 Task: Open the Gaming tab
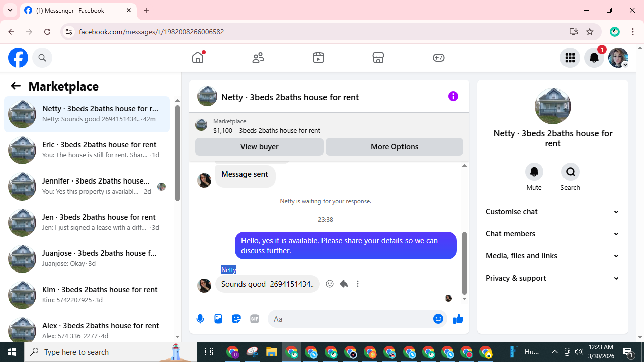[439, 58]
